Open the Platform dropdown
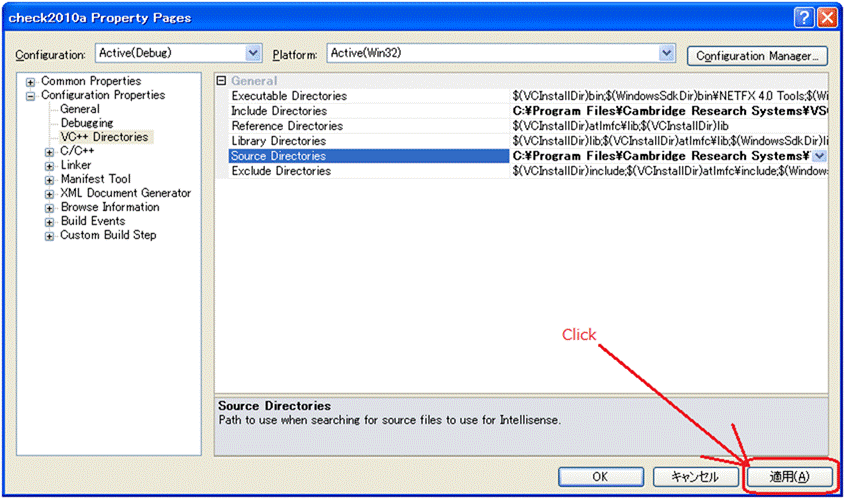This screenshot has height=499, width=845. [x=667, y=53]
